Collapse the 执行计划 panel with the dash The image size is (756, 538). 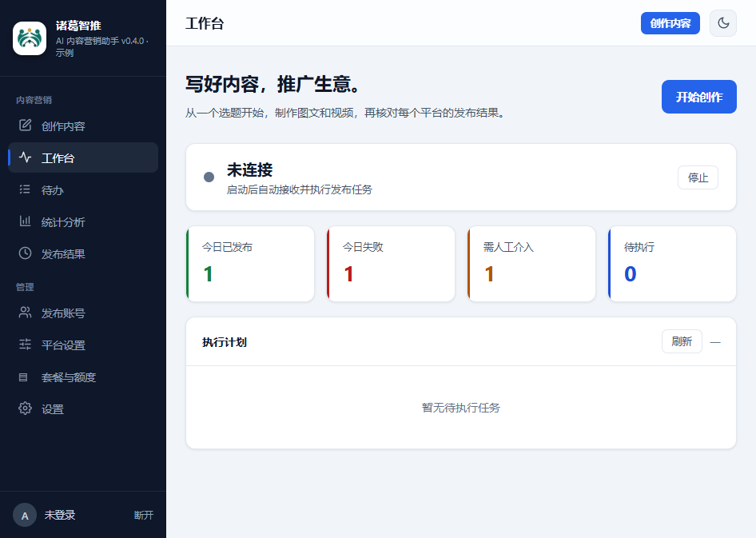point(715,342)
